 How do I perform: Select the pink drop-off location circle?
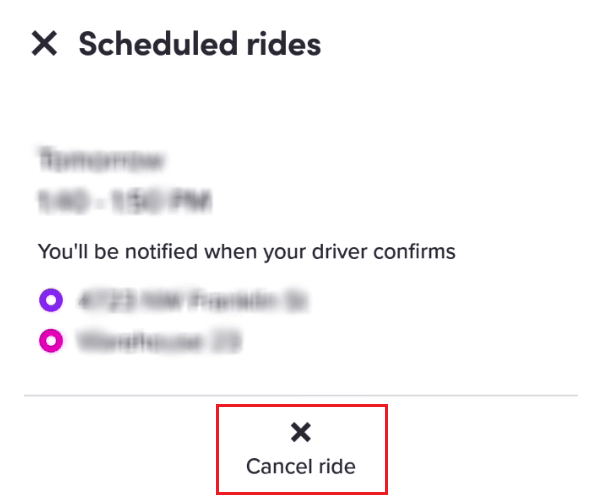[51, 340]
